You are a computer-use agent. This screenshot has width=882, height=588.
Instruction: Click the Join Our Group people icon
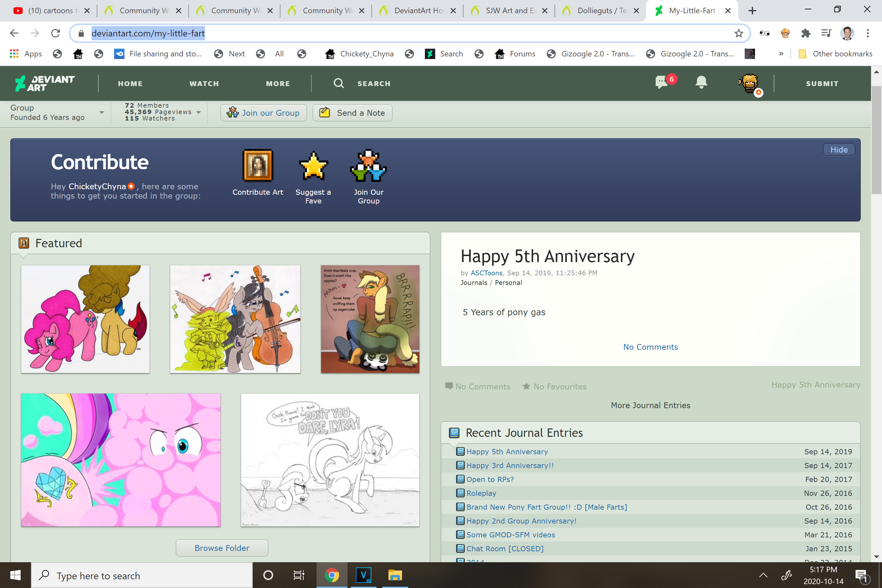pyautogui.click(x=368, y=165)
